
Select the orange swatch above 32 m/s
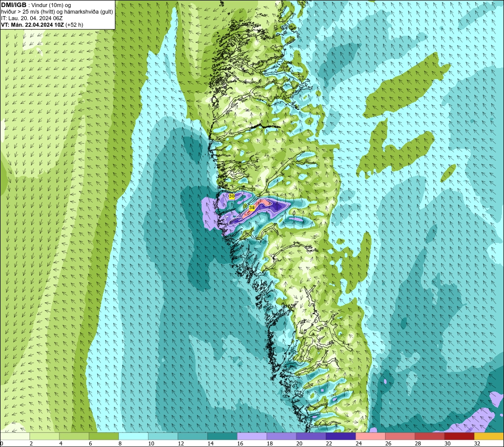tap(489, 436)
